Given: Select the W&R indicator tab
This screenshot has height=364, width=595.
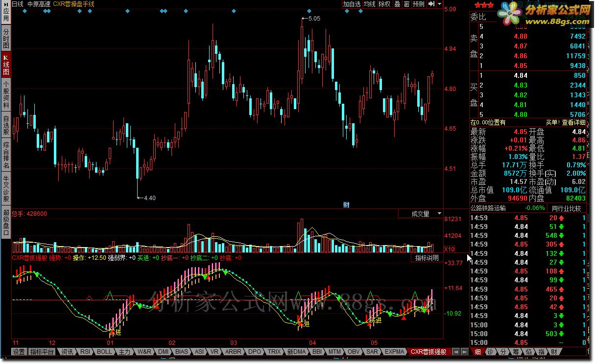Looking at the screenshot, I should 144,351.
